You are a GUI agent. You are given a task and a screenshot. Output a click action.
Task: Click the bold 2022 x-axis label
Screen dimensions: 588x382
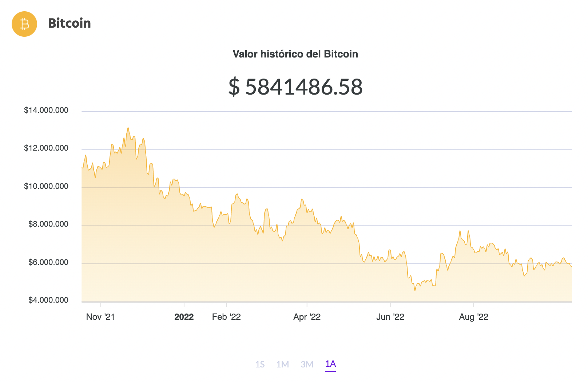[184, 317]
